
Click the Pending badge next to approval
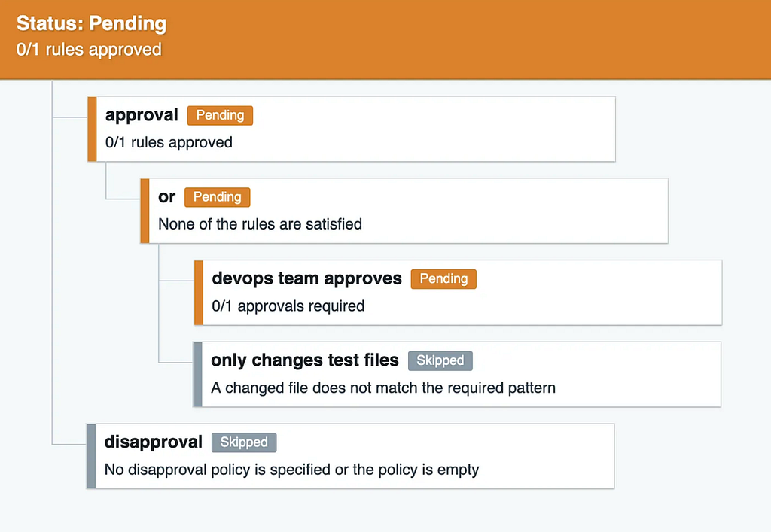click(x=220, y=115)
